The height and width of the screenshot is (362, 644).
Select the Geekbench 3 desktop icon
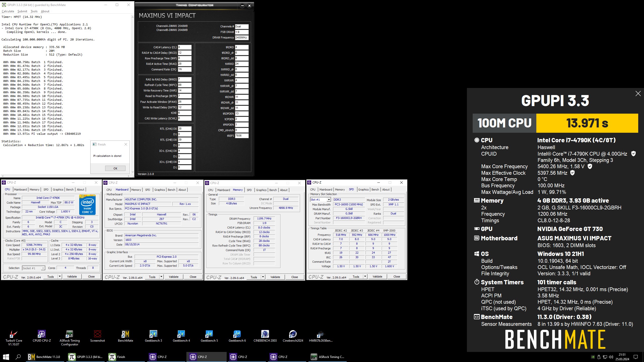click(153, 336)
